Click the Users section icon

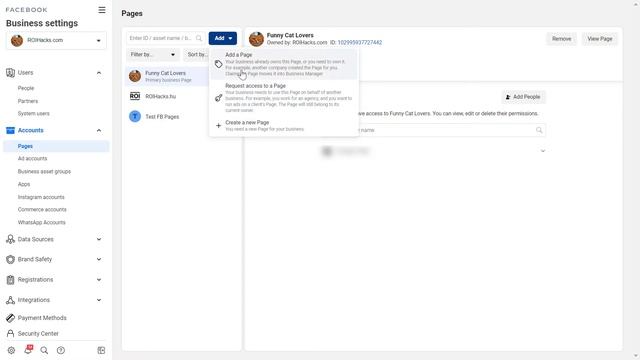click(11, 73)
